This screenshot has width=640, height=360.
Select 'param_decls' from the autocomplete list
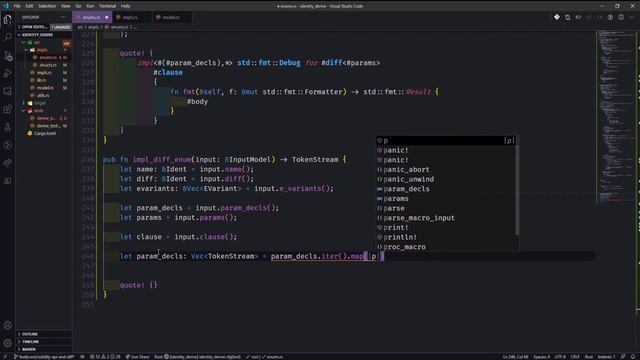(446, 189)
